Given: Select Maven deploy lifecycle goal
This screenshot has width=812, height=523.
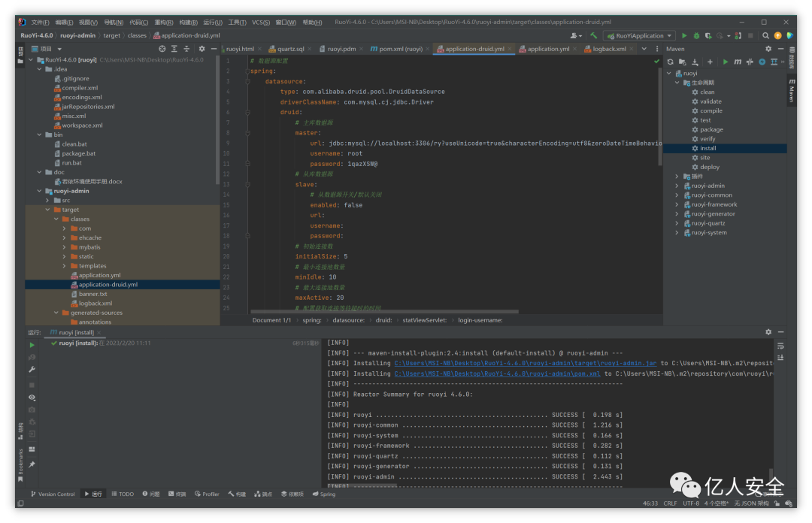Looking at the screenshot, I should (710, 168).
